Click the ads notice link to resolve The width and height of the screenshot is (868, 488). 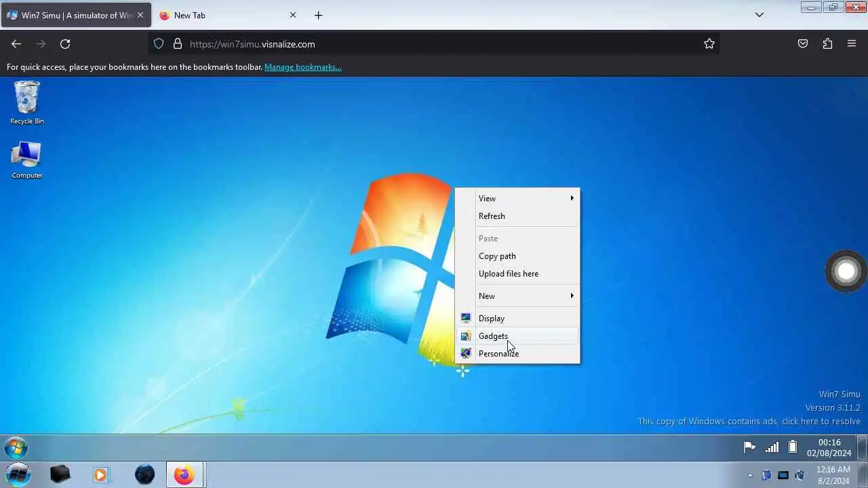click(749, 421)
